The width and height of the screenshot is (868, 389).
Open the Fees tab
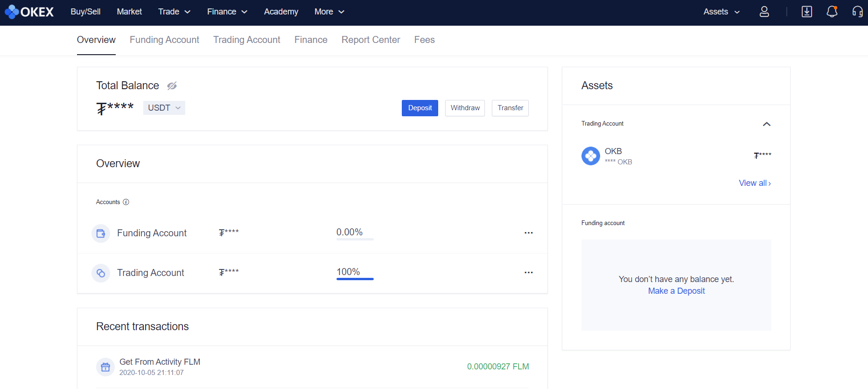tap(425, 40)
